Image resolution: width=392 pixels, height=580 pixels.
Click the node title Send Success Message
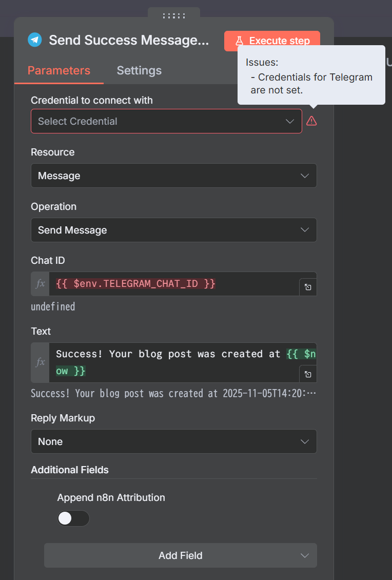[129, 41]
